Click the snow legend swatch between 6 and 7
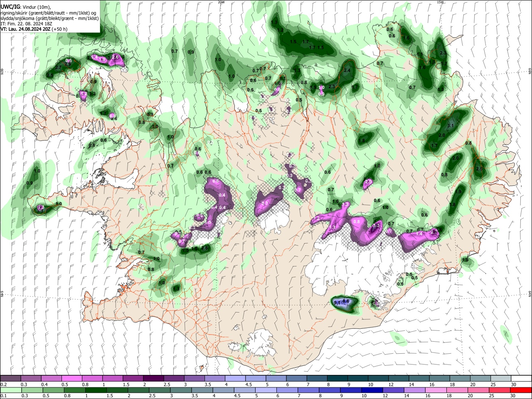The height and width of the screenshot is (399, 532). point(296,378)
